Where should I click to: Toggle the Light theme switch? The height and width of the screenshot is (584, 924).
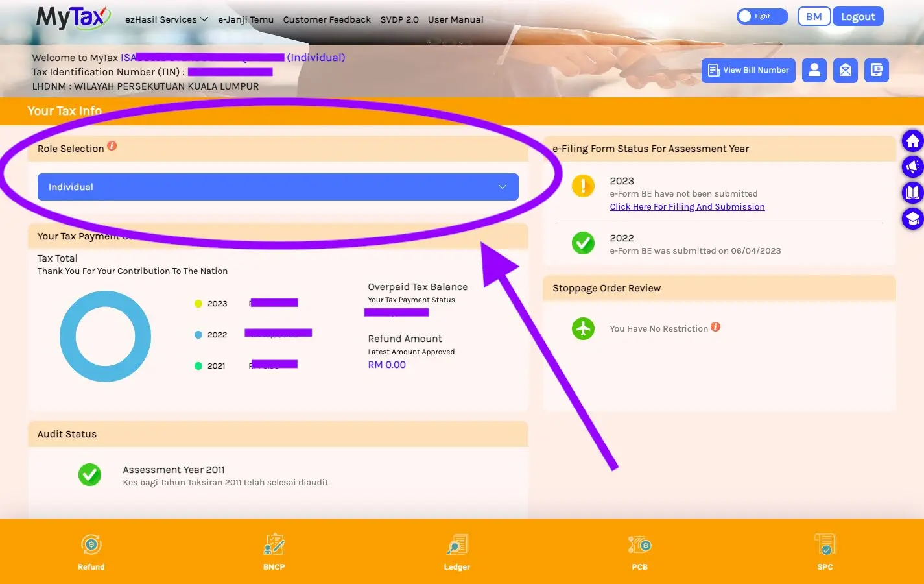(762, 16)
